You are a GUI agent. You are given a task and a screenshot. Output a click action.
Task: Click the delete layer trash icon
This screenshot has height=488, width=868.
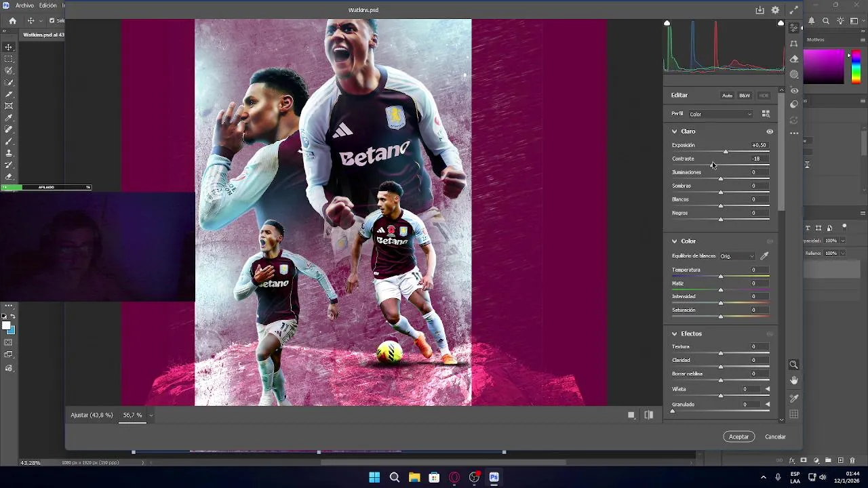pyautogui.click(x=852, y=461)
